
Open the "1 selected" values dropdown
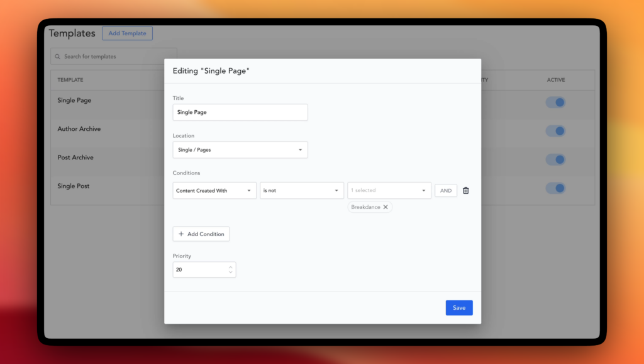click(389, 191)
